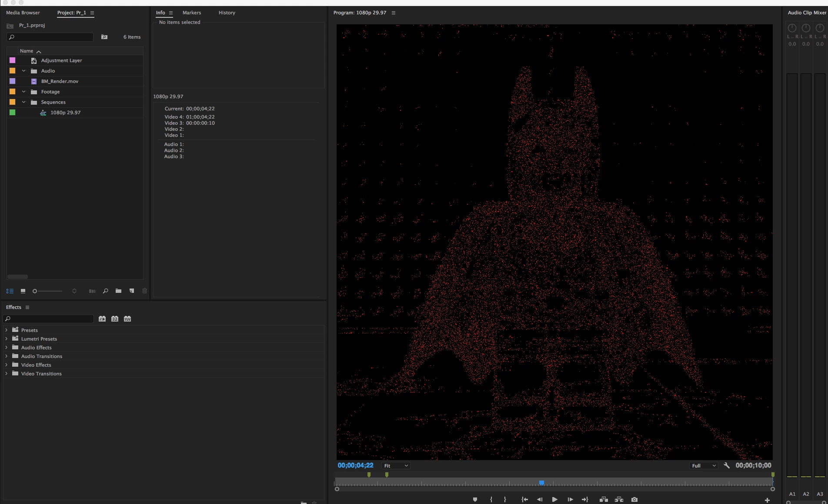Open Full playback resolution dropdown
Screen dimensions: 828x504
click(704, 466)
